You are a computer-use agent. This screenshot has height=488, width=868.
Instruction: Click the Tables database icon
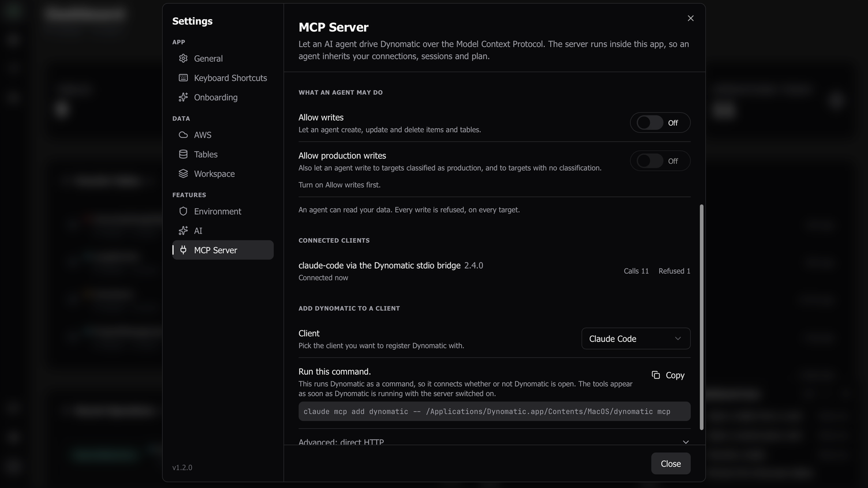click(183, 154)
